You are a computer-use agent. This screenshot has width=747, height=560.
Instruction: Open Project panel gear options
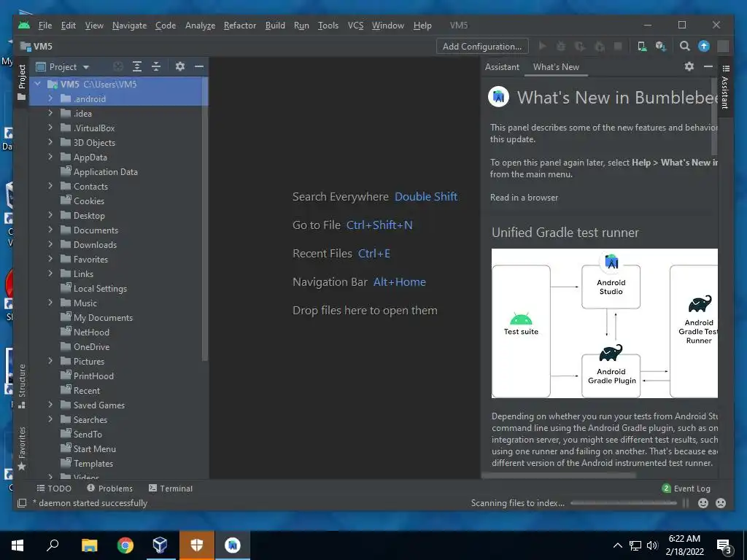(179, 66)
